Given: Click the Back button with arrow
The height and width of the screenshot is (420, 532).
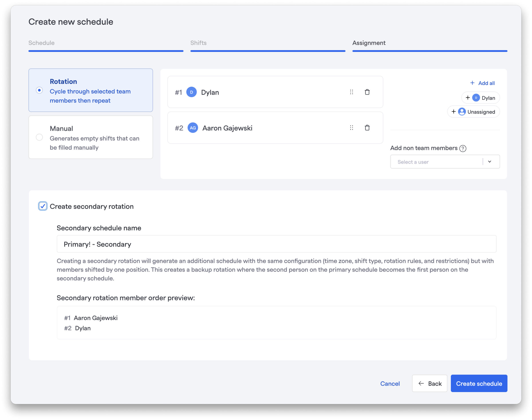Looking at the screenshot, I should click(430, 383).
